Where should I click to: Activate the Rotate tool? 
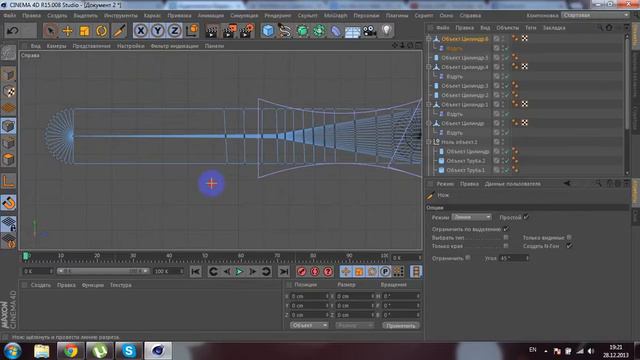tap(102, 31)
